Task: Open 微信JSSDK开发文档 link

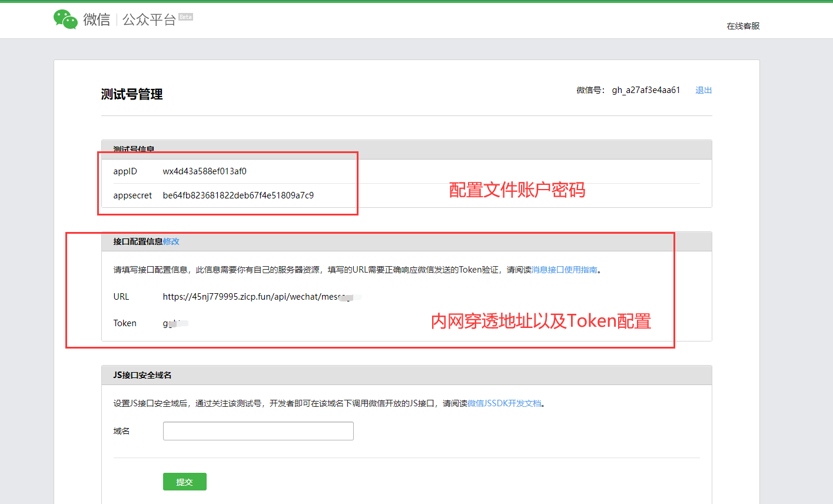Action: [x=505, y=403]
